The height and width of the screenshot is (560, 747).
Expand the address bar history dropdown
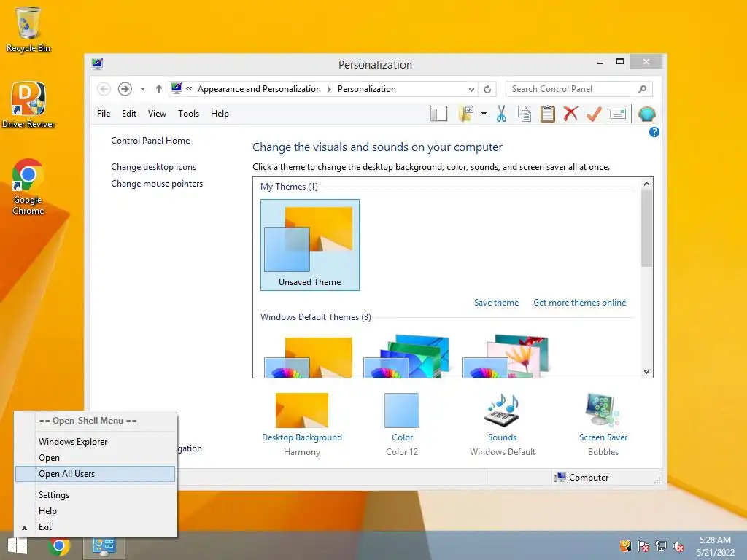pos(471,89)
